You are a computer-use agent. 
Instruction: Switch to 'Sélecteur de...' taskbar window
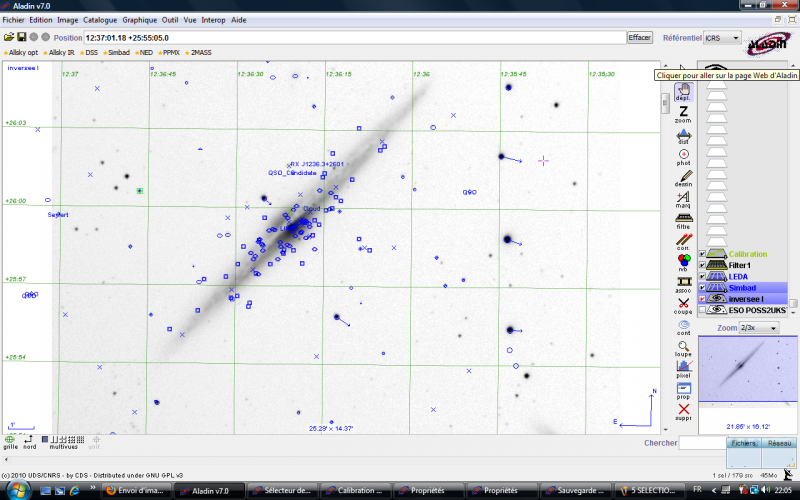coord(282,491)
